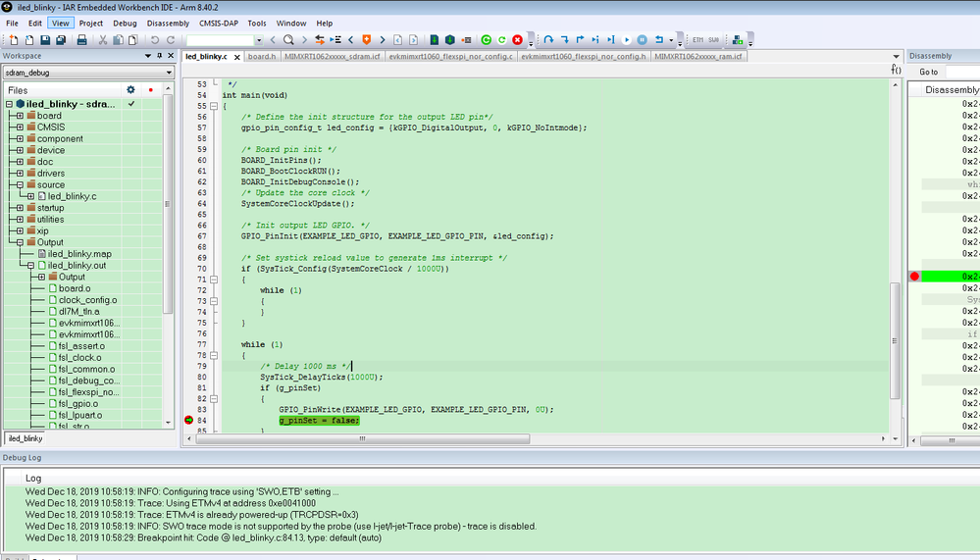Click the Redo arrow icon
This screenshot has height=560, width=980.
click(170, 40)
